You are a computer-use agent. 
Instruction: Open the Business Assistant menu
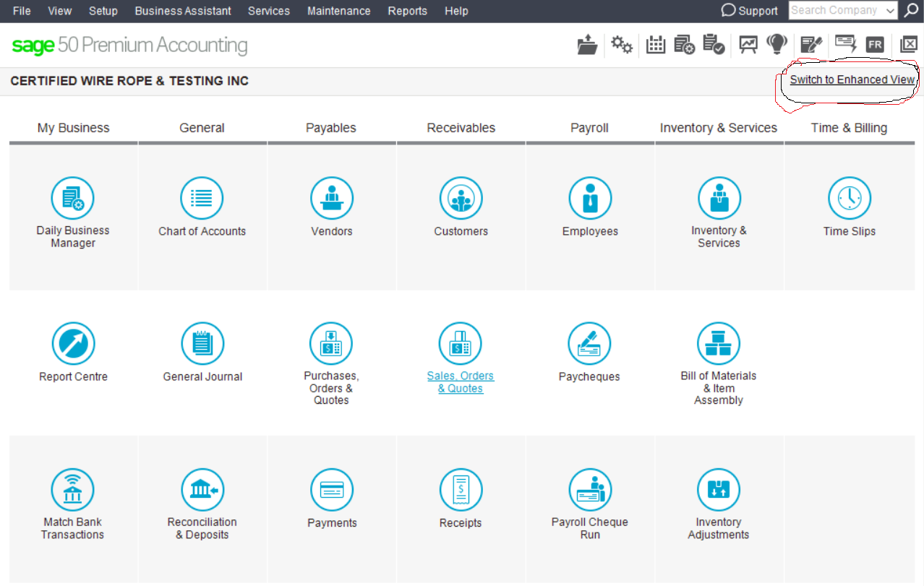(x=183, y=11)
